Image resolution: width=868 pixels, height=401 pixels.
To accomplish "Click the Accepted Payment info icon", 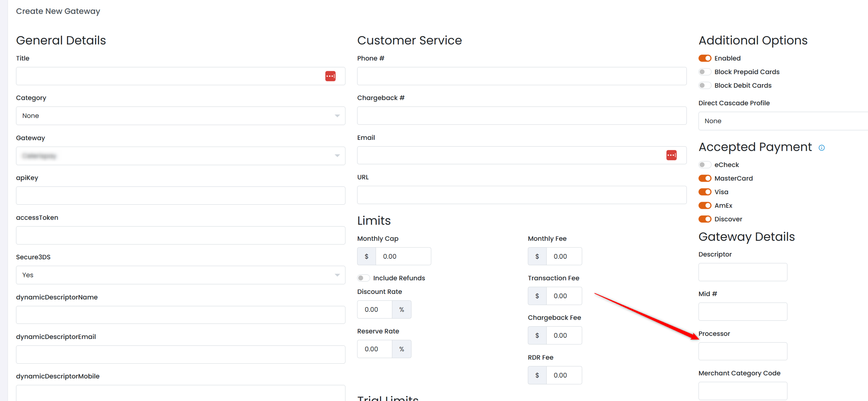I will click(x=822, y=148).
